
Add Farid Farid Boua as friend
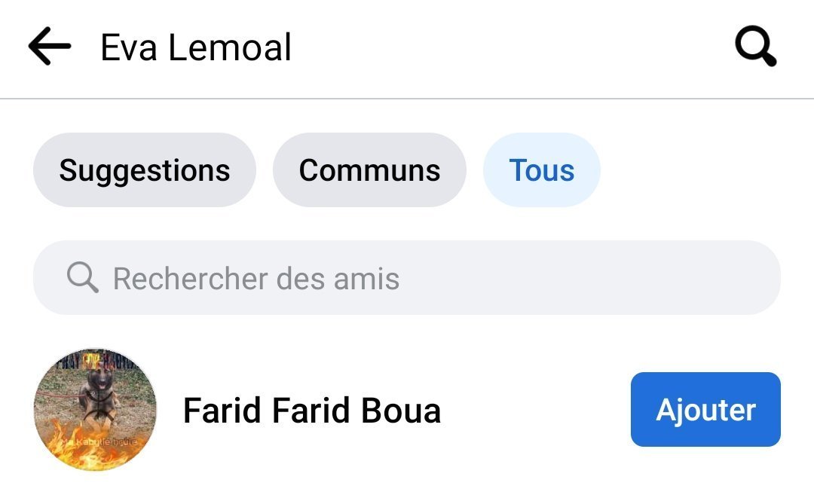705,410
